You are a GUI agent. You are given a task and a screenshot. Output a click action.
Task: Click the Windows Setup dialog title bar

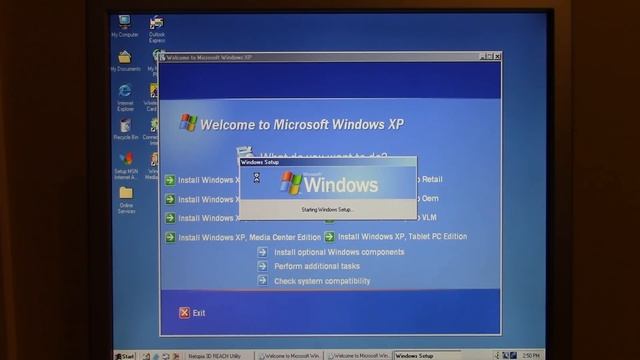[x=328, y=162]
